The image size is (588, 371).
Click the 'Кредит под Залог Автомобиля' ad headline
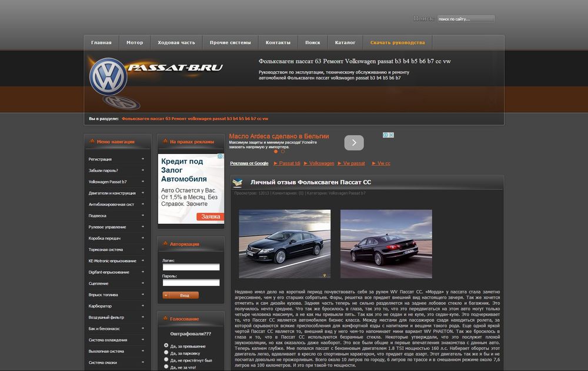pyautogui.click(x=183, y=170)
